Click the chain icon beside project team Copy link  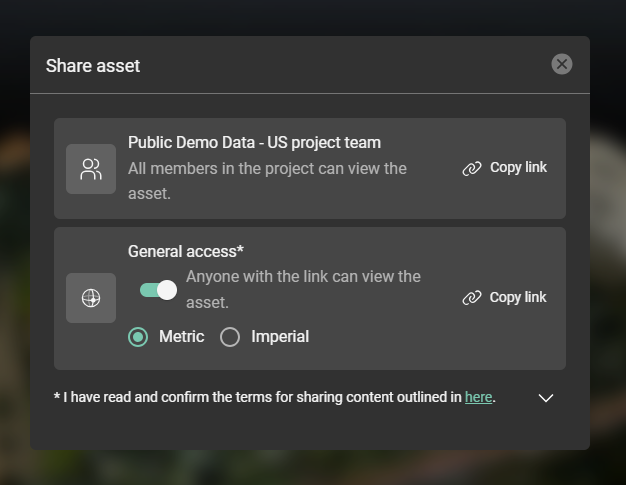[472, 168]
